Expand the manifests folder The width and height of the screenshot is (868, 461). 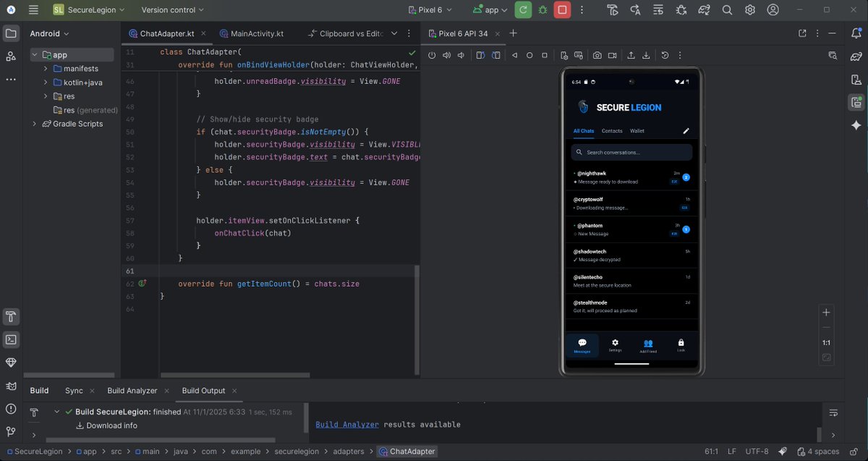tap(46, 69)
